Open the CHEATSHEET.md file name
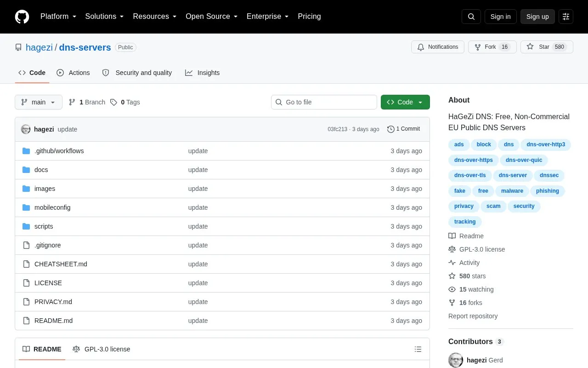Viewport: 588px width, 368px height. 61,264
